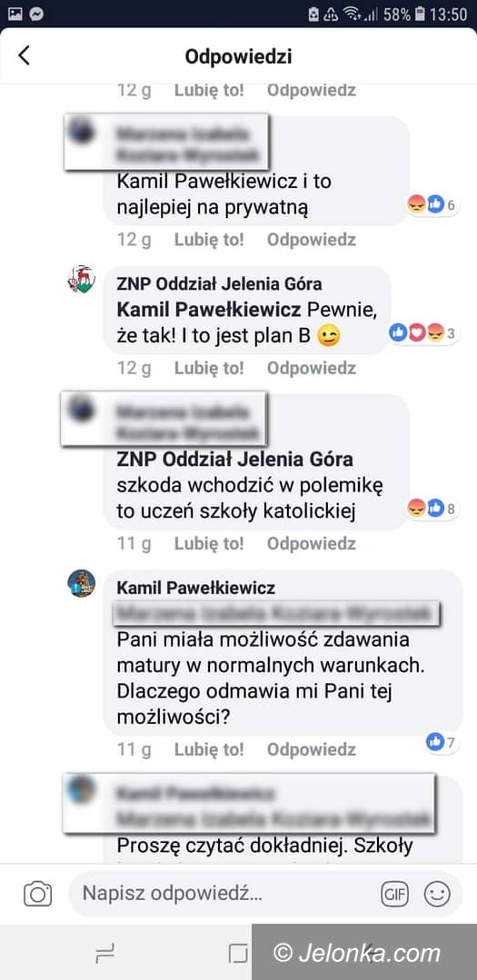View reactions with count 6
477x980 pixels.
point(432,204)
